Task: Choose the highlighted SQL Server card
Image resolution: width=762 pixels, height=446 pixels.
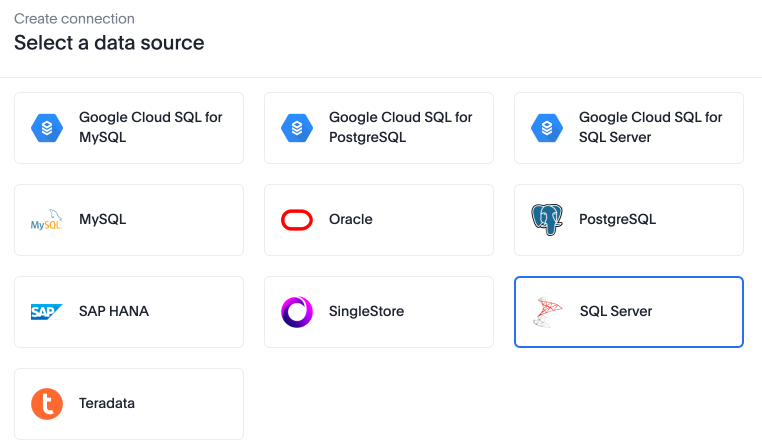Action: 629,312
